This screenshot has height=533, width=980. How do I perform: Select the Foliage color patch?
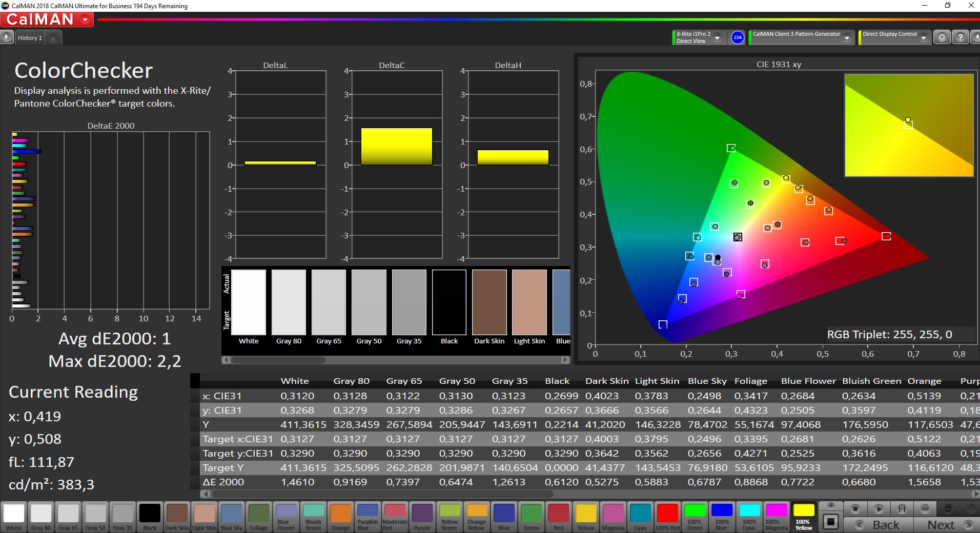coord(259,517)
